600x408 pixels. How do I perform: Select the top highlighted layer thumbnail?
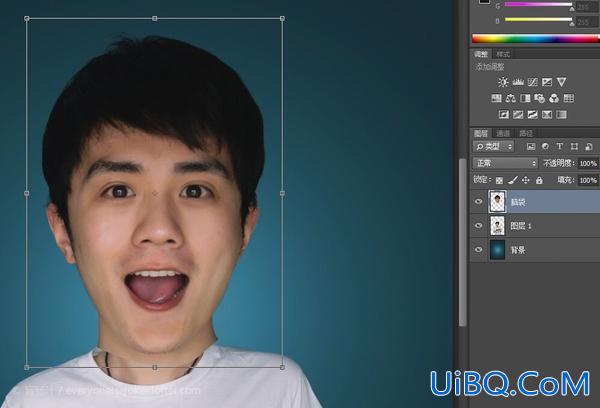click(497, 201)
